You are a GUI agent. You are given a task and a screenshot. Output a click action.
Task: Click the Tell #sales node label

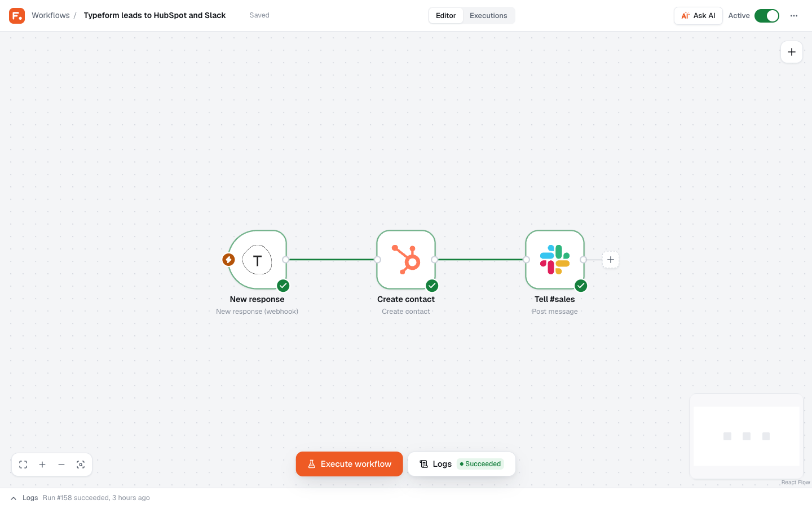coord(555,299)
